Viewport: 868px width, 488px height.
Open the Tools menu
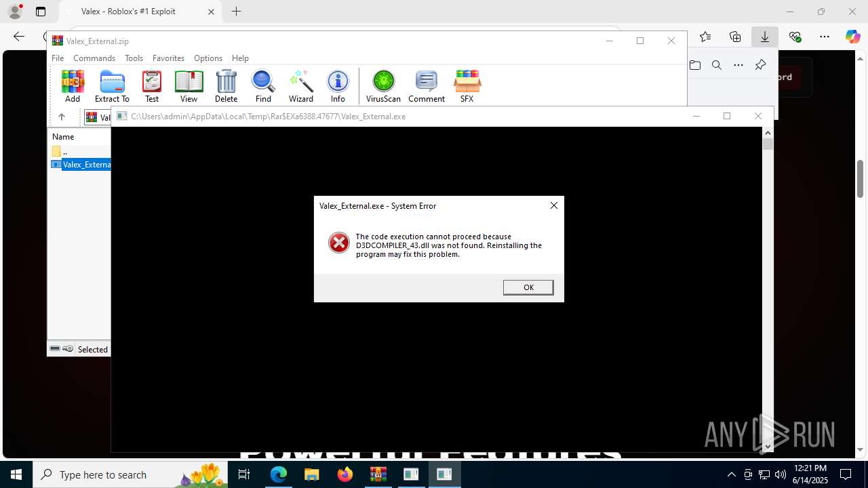(134, 58)
